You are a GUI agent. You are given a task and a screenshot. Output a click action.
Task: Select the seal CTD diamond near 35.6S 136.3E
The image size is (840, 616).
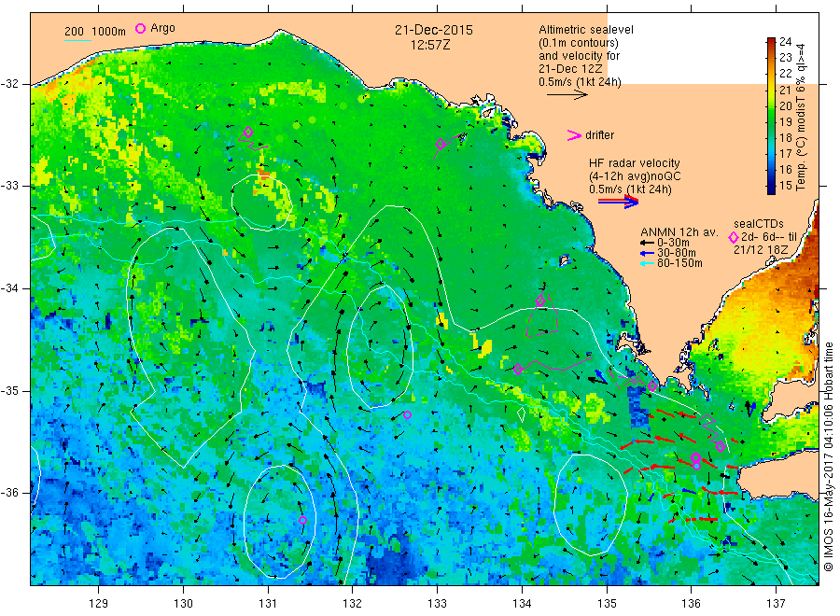[721, 447]
